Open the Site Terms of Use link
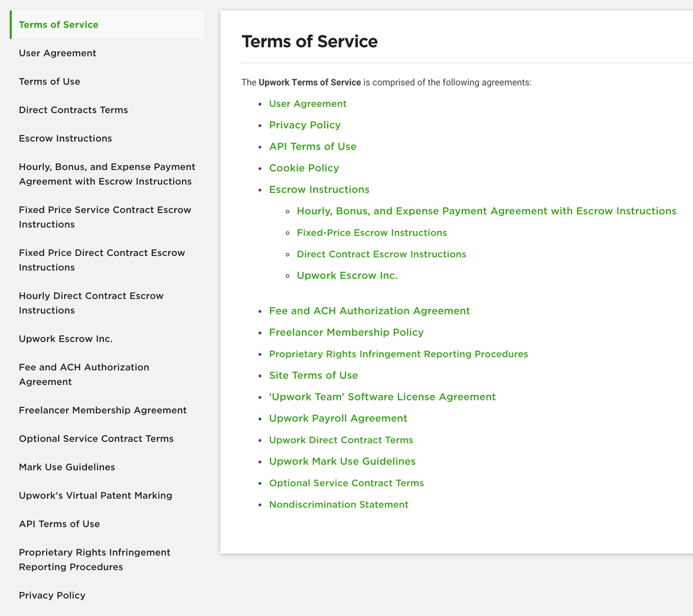693x616 pixels. click(x=314, y=376)
